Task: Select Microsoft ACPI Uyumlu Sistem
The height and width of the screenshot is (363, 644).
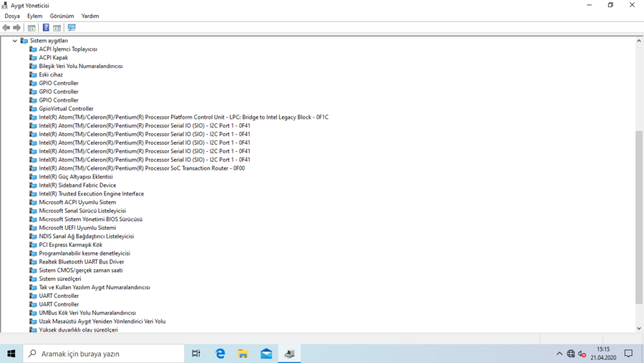Action: [77, 202]
